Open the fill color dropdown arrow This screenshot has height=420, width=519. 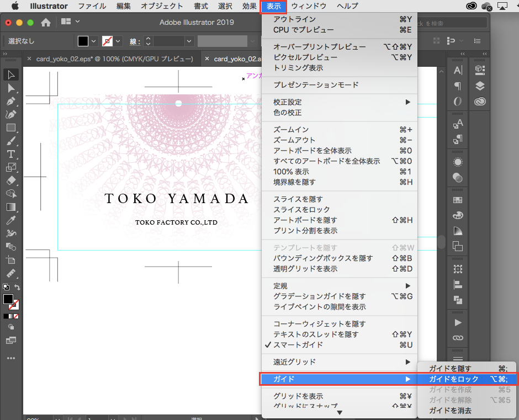click(93, 41)
